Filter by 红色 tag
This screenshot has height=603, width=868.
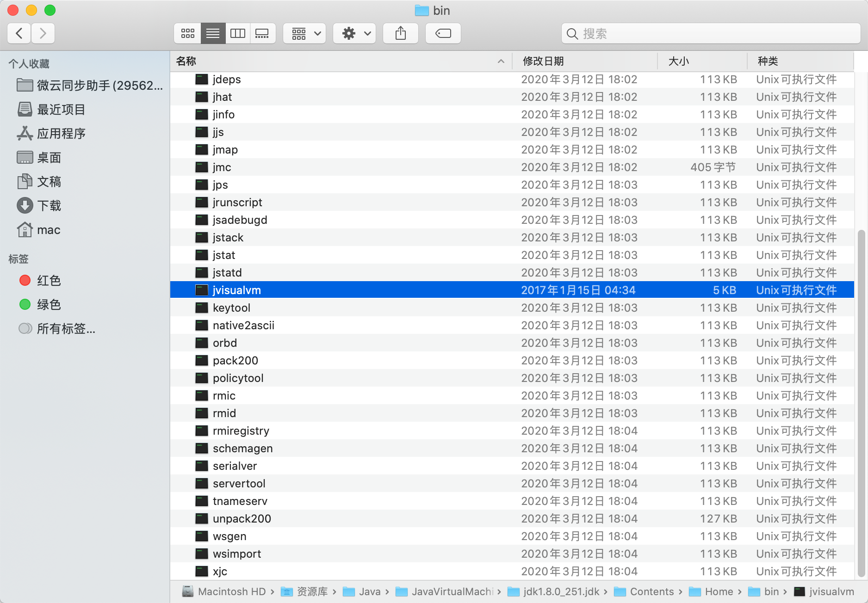(40, 281)
